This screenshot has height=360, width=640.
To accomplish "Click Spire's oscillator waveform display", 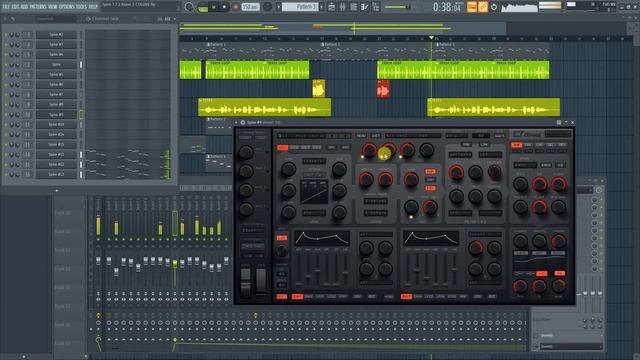I will point(314,192).
